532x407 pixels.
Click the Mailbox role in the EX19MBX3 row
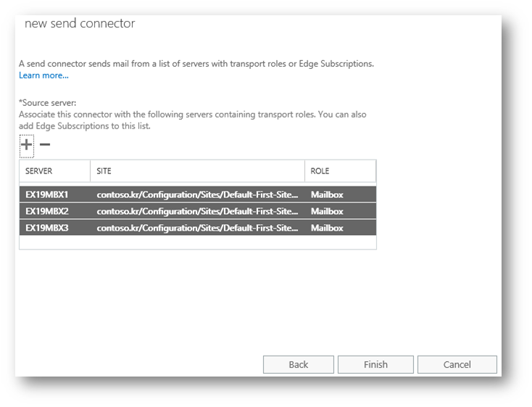click(327, 228)
